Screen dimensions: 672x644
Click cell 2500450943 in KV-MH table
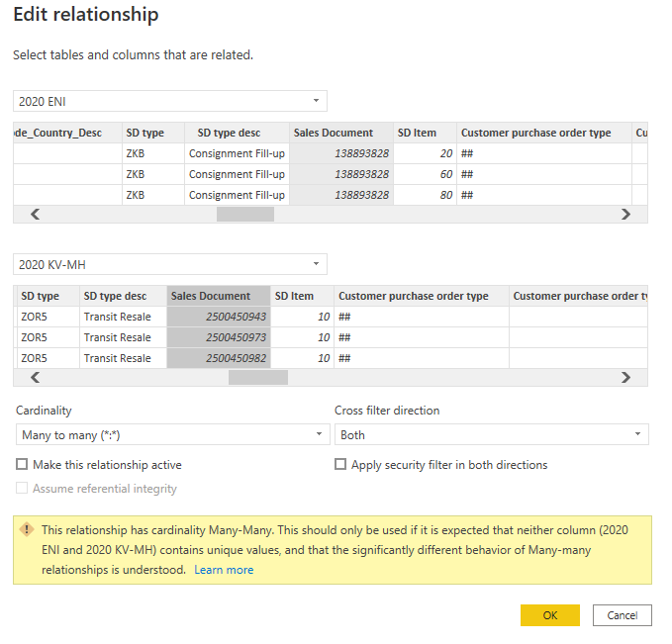click(x=219, y=317)
